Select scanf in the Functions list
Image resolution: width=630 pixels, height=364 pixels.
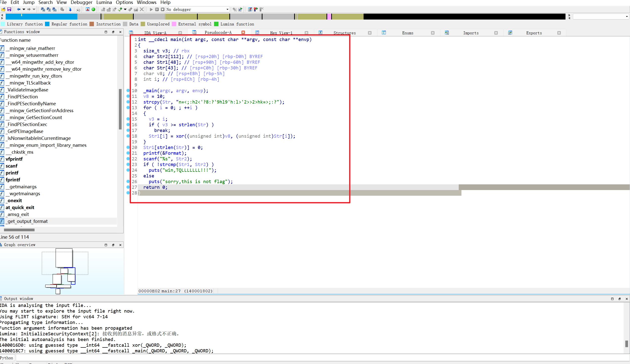(x=12, y=166)
